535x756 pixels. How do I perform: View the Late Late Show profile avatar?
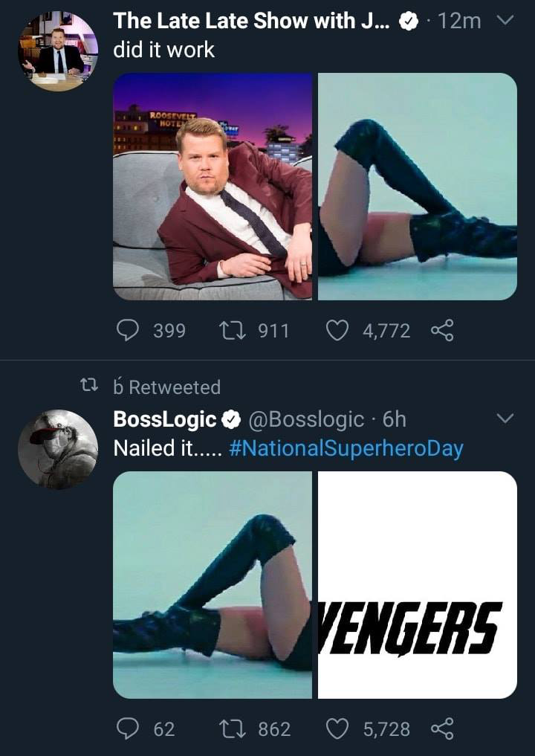[58, 51]
